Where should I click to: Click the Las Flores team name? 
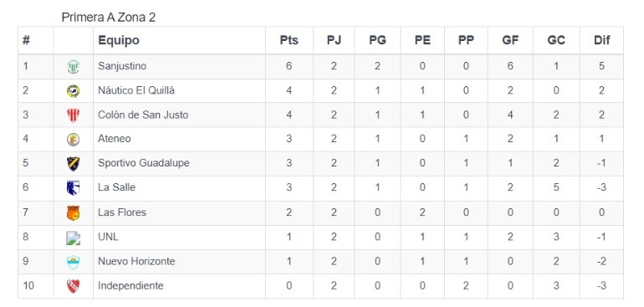(122, 212)
